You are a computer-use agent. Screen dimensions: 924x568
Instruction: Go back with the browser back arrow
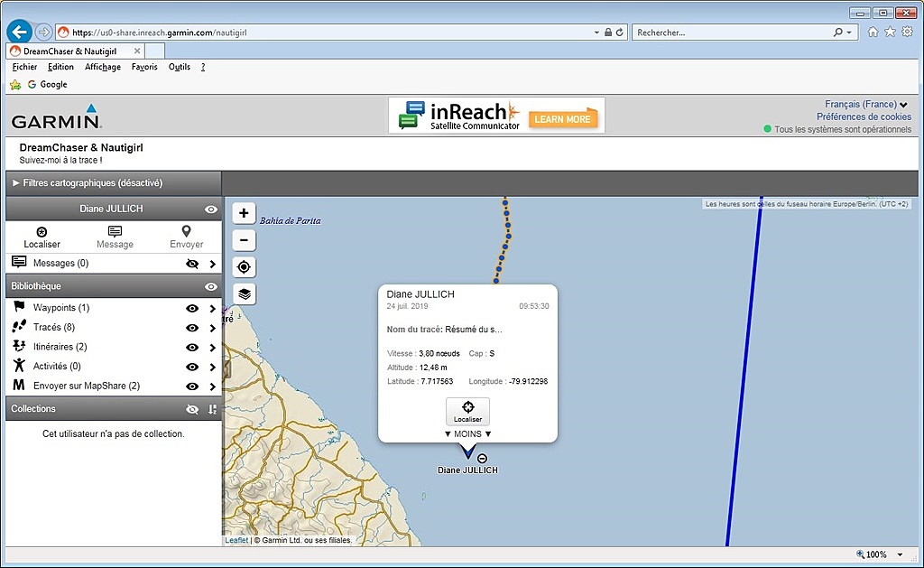pyautogui.click(x=20, y=32)
